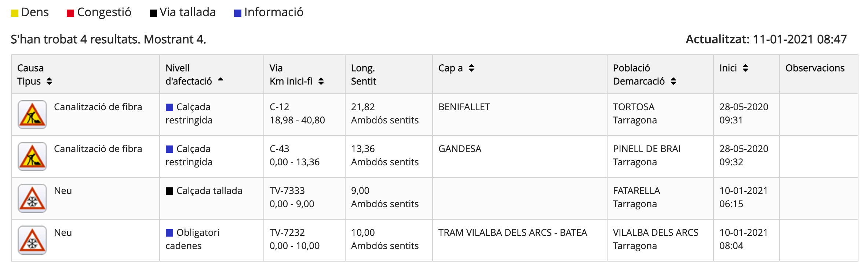The image size is (868, 277).
Task: Sort by Inici date arrows
Action: point(745,68)
